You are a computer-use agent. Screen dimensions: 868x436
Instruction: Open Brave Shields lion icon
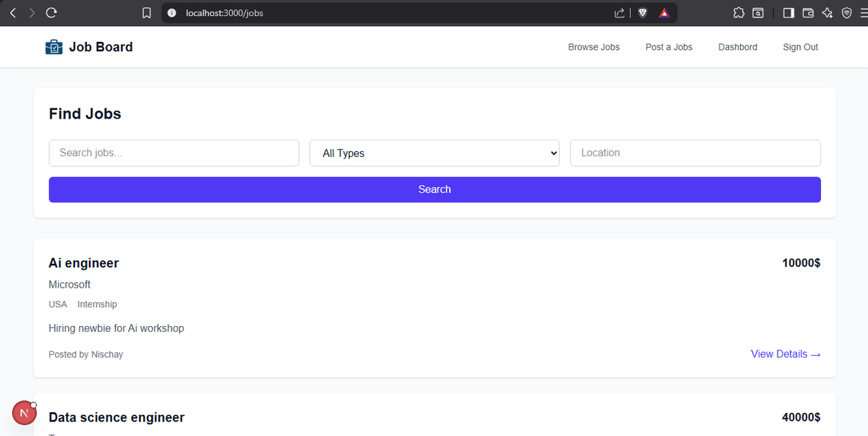coord(642,12)
